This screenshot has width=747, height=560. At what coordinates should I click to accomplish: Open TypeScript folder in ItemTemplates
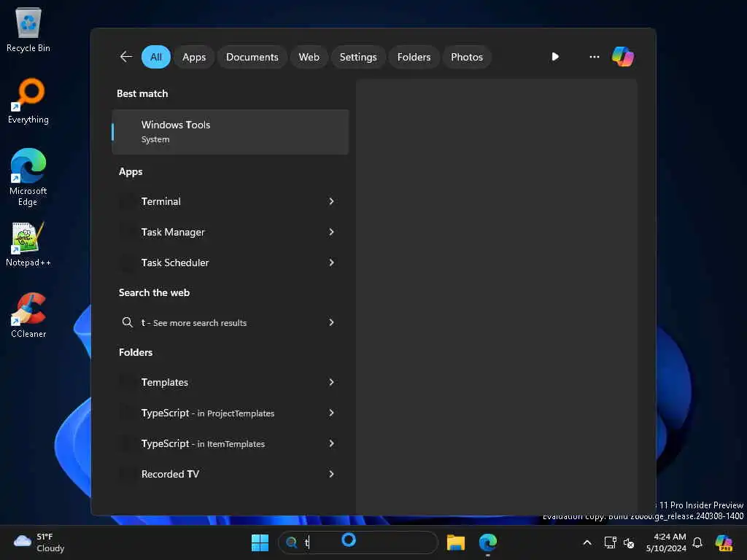230,443
